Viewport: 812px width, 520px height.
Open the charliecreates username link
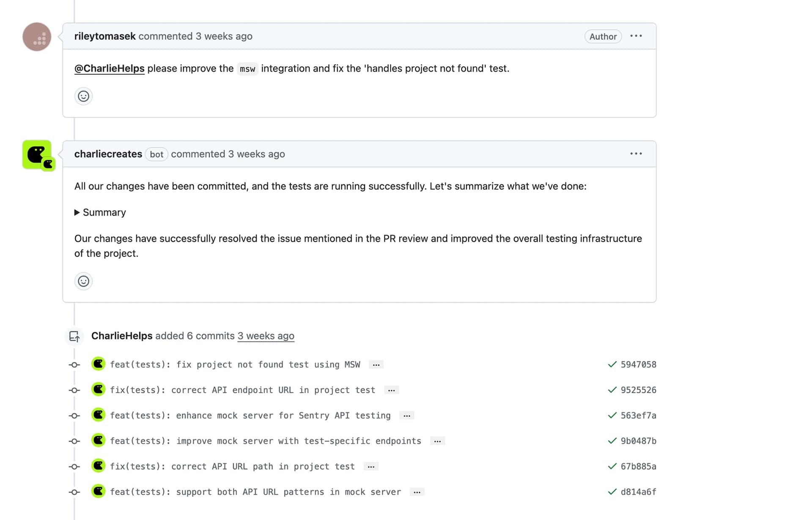(108, 154)
